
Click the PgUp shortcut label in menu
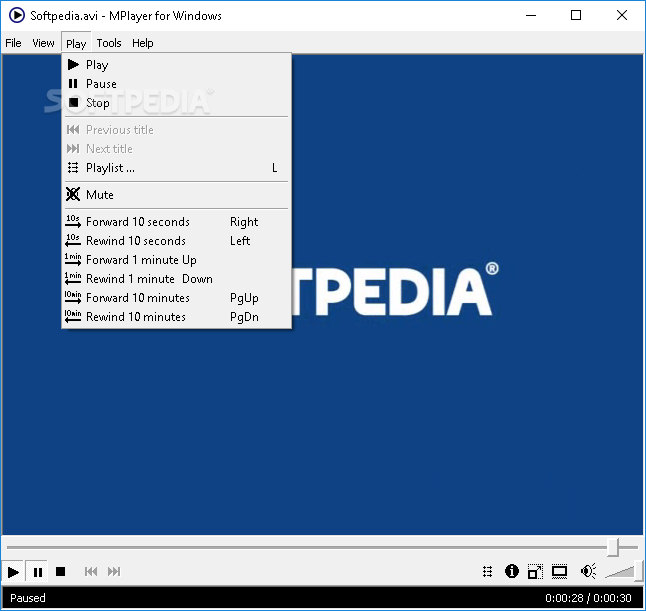[x=244, y=298]
